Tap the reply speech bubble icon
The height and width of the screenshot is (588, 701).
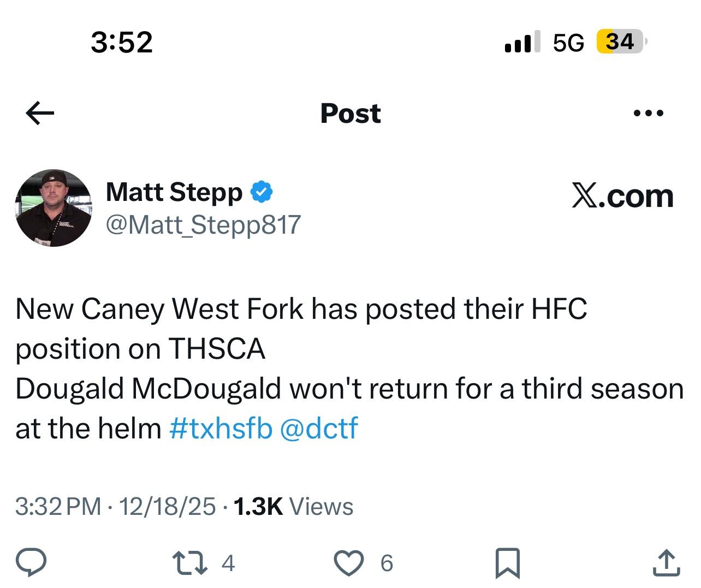coord(31,563)
